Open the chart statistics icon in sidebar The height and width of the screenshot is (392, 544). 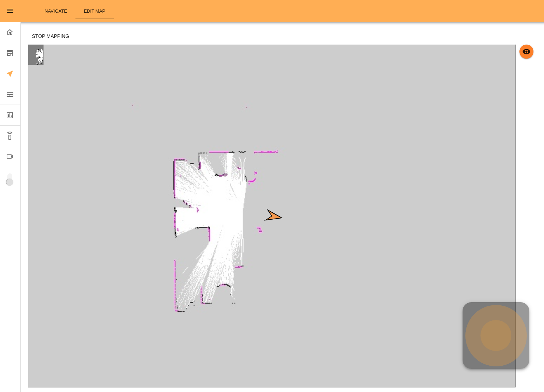tap(10, 115)
